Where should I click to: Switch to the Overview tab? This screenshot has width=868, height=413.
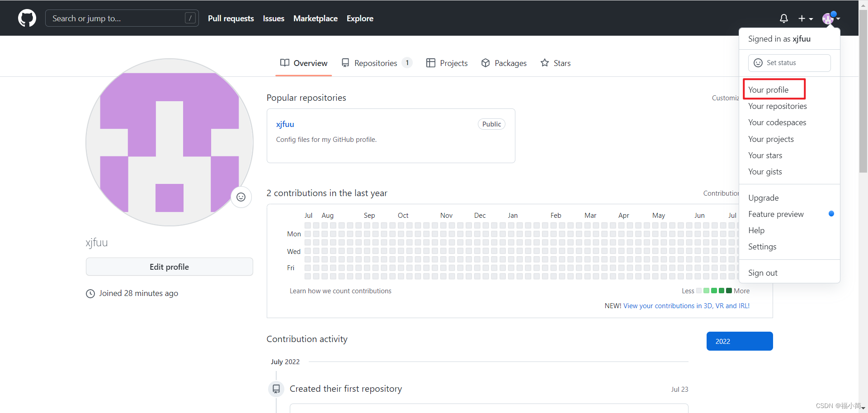304,63
